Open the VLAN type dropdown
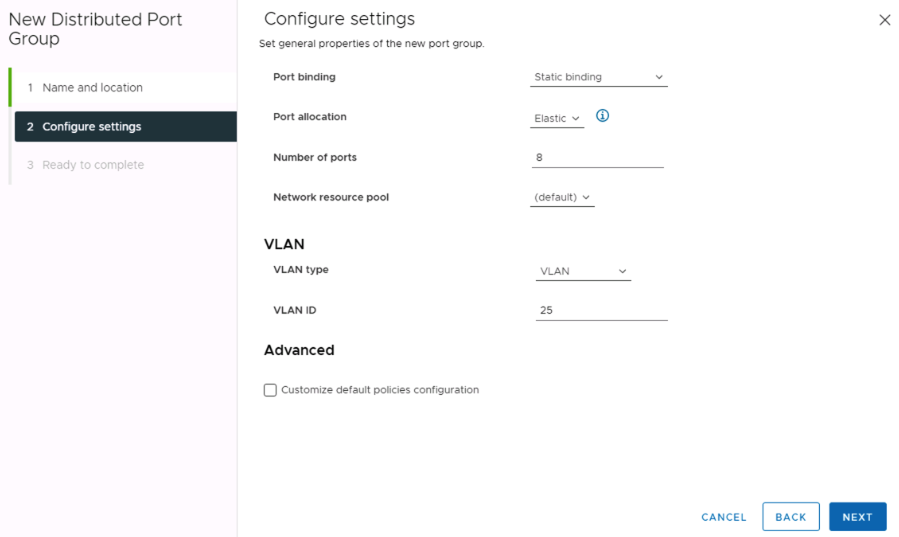The image size is (899, 537). [x=583, y=271]
